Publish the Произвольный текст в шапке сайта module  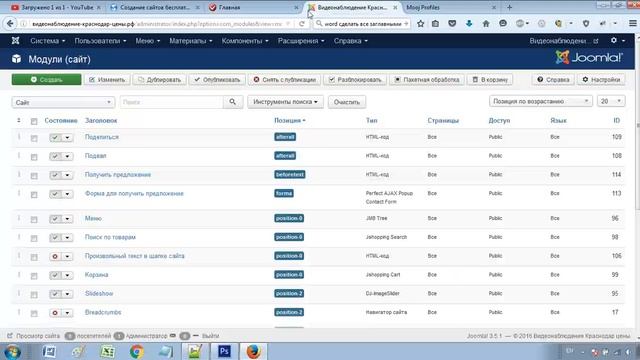coord(55,256)
